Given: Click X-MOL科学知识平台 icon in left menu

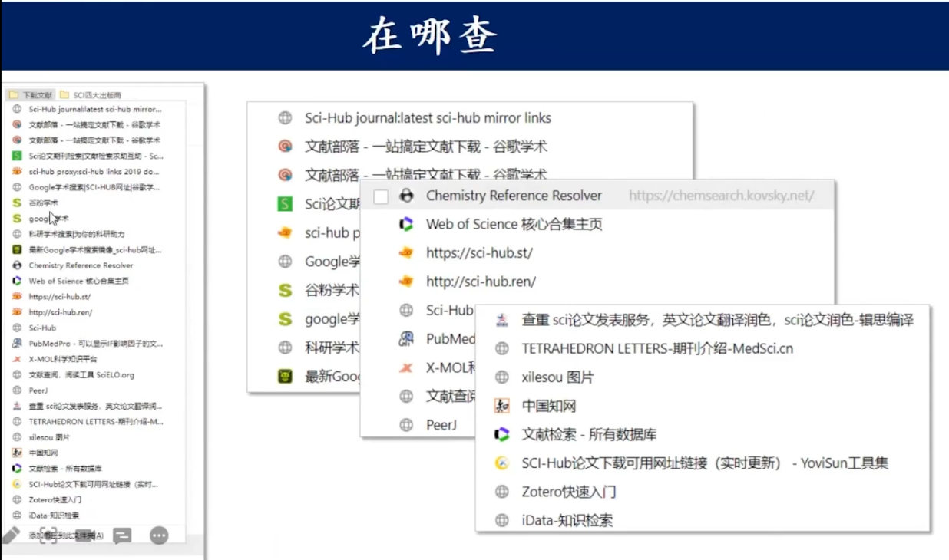Looking at the screenshot, I should click(x=17, y=359).
